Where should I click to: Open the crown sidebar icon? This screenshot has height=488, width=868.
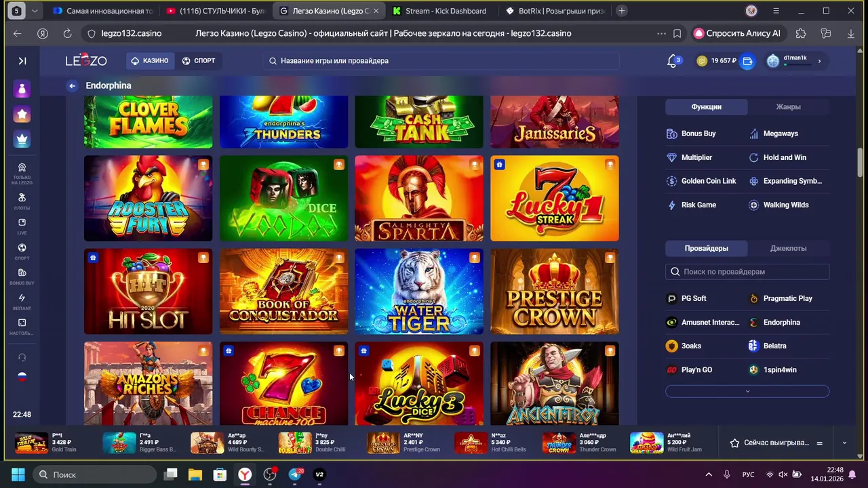coord(22,139)
